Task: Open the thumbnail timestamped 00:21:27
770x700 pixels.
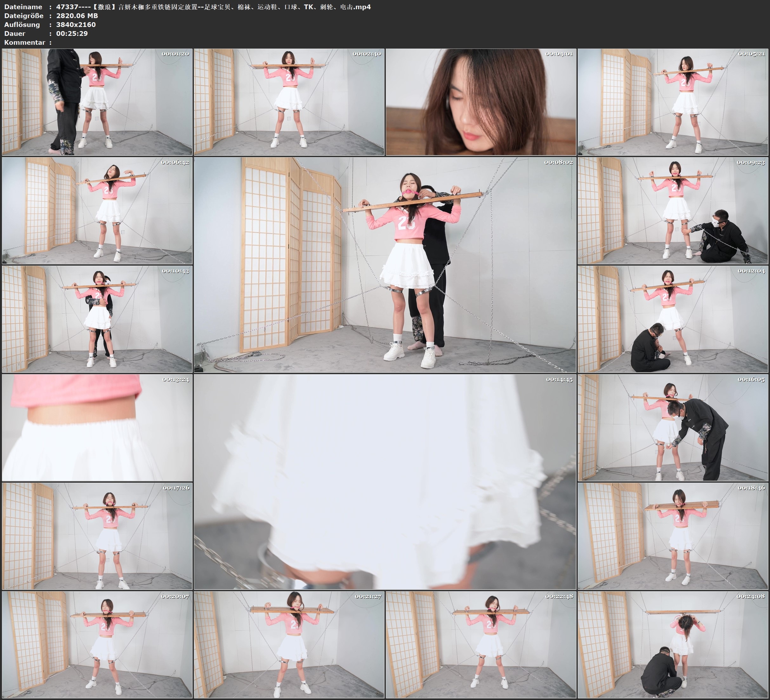Action: (x=289, y=644)
